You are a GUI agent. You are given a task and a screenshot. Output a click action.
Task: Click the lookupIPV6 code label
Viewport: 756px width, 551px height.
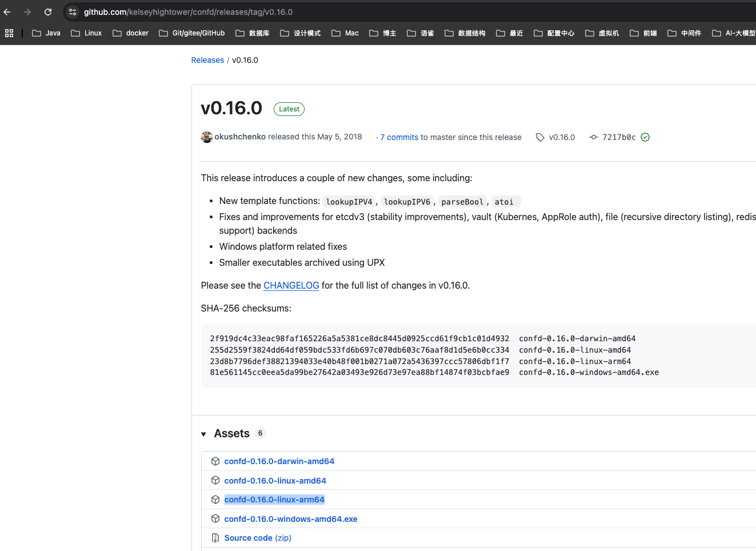coord(407,202)
